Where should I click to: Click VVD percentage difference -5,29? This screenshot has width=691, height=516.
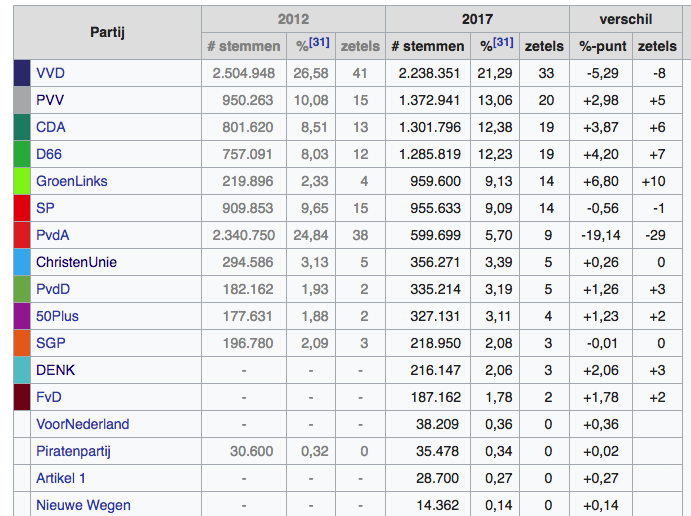[x=602, y=73]
